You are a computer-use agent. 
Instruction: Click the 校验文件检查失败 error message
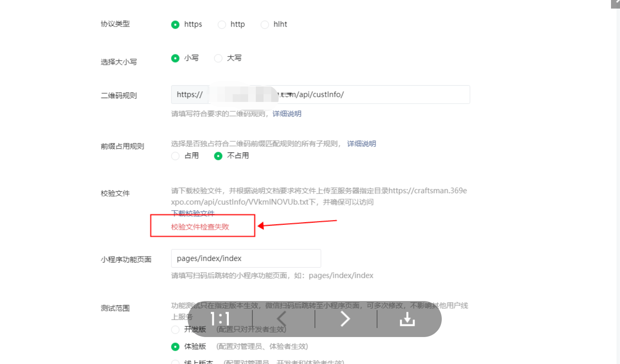[200, 227]
